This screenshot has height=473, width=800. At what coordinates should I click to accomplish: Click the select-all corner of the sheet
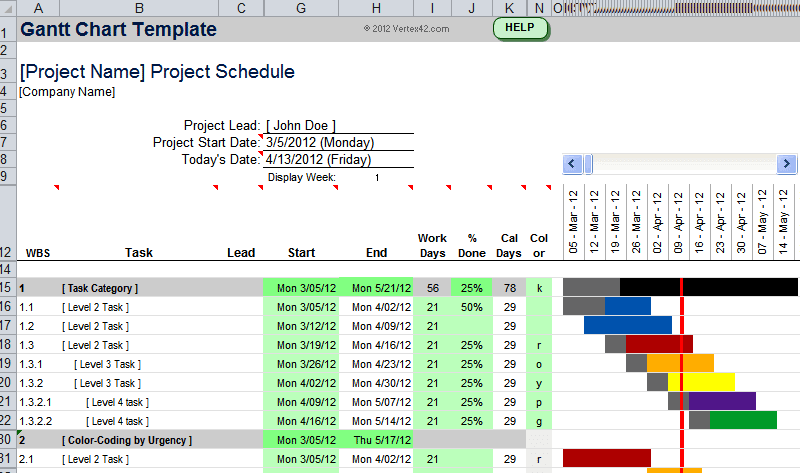tap(8, 8)
